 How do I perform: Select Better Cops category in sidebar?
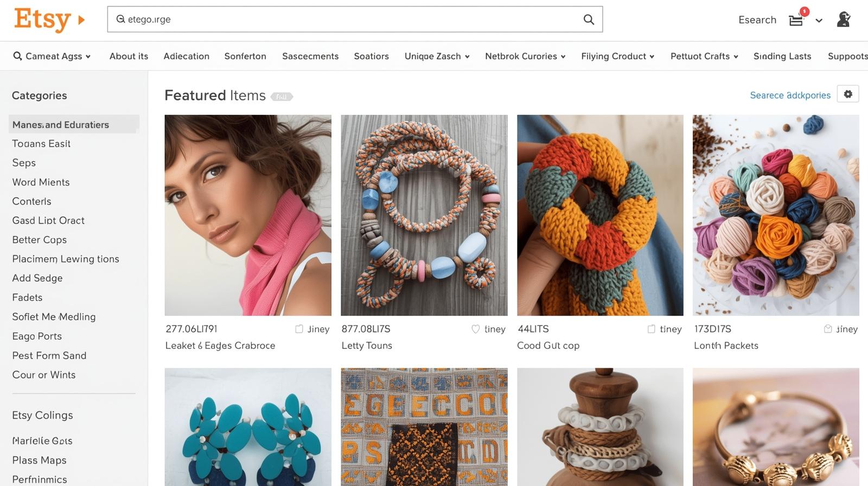tap(40, 240)
